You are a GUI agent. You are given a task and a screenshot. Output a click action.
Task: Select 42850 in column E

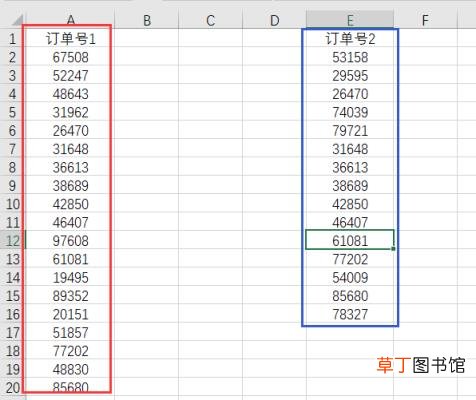(350, 204)
